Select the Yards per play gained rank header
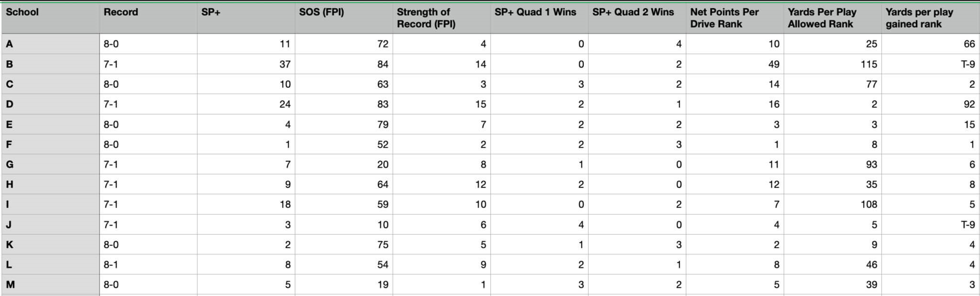 pyautogui.click(x=930, y=18)
